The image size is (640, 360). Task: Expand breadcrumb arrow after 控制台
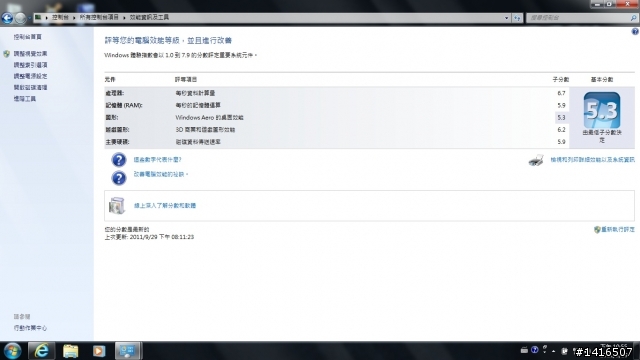coord(74,18)
